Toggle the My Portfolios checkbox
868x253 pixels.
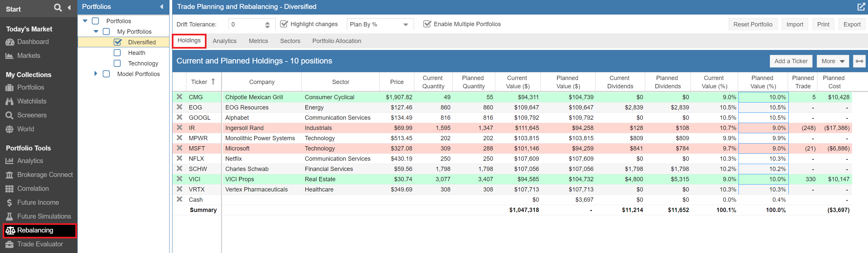pos(106,31)
